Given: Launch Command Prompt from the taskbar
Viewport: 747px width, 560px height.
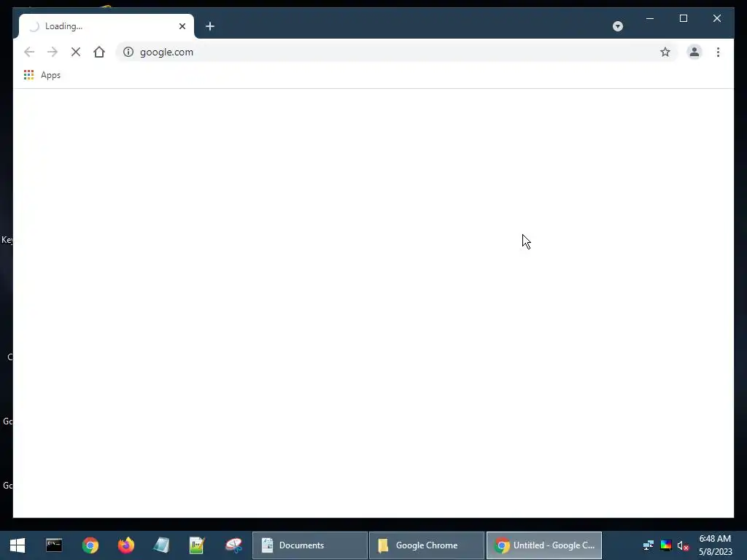Looking at the screenshot, I should click(x=54, y=545).
